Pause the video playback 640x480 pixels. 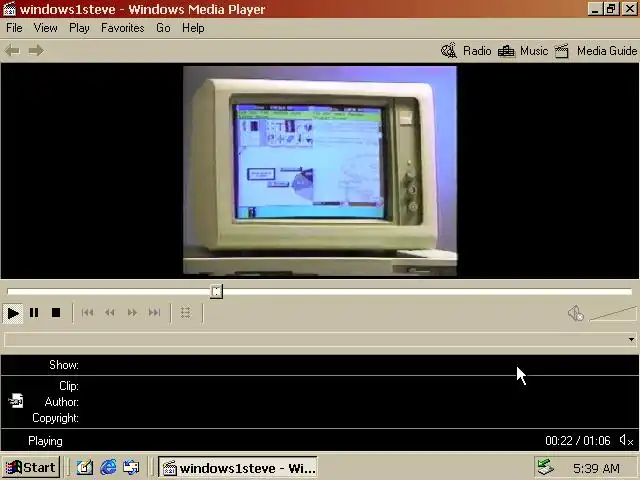click(x=34, y=313)
